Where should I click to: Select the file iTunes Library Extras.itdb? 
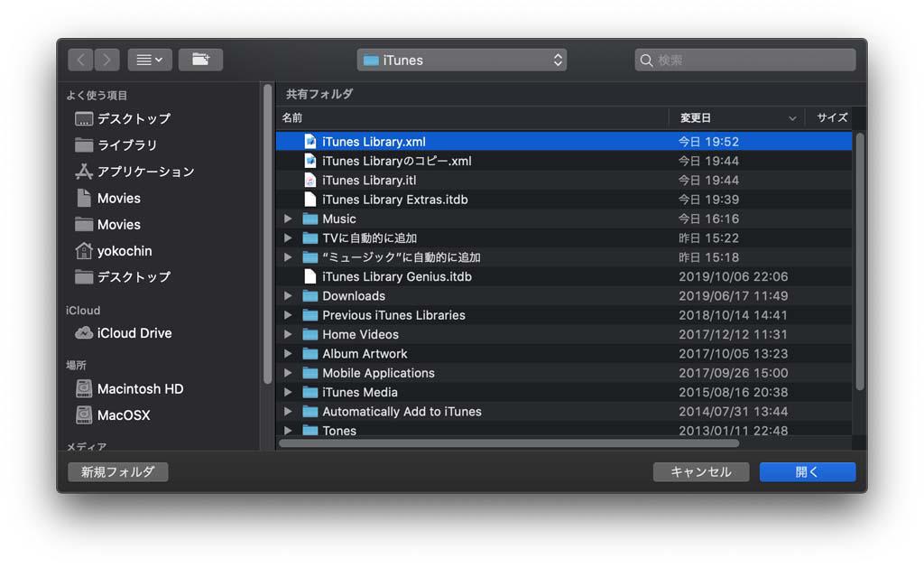click(x=564, y=200)
